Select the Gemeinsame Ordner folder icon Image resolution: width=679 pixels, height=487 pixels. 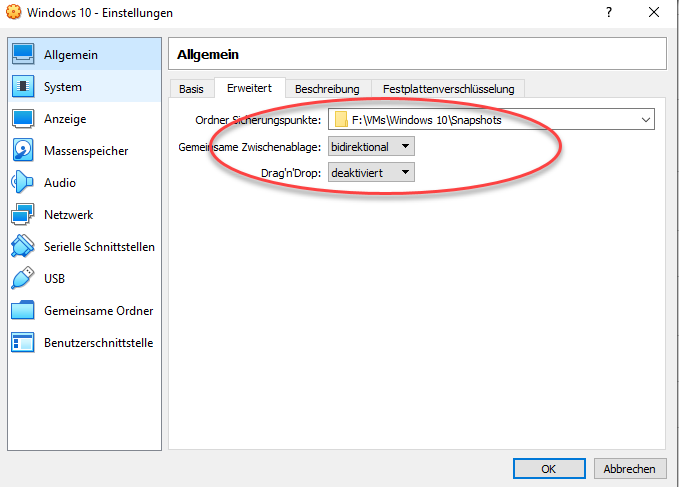click(23, 310)
